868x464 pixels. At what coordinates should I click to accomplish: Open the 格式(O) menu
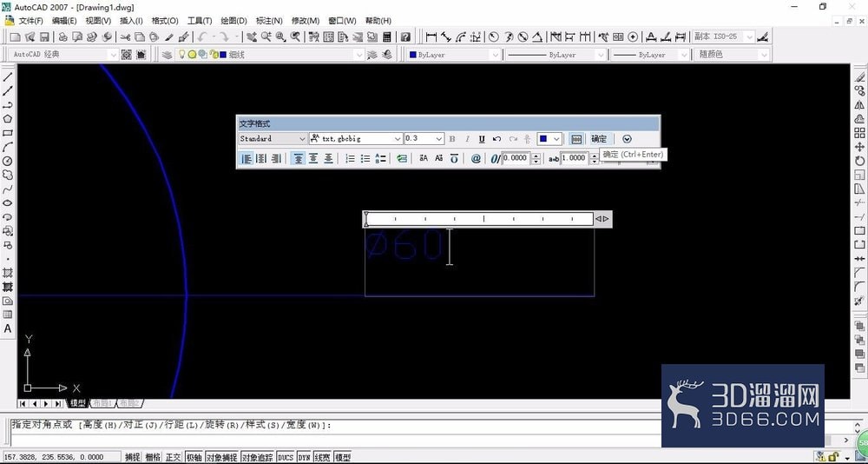click(165, 21)
